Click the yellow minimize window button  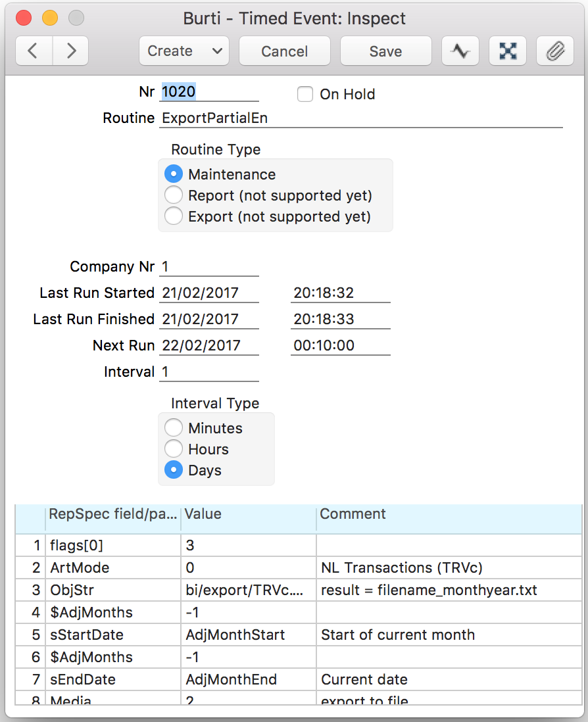50,18
